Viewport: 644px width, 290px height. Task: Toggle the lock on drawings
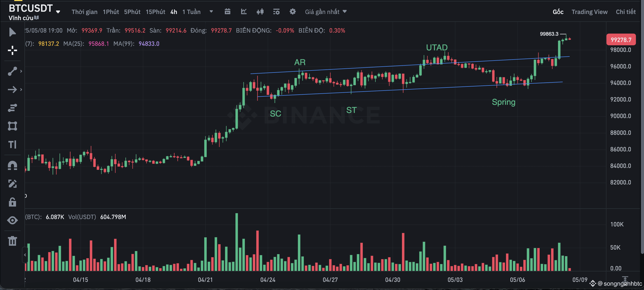[12, 202]
